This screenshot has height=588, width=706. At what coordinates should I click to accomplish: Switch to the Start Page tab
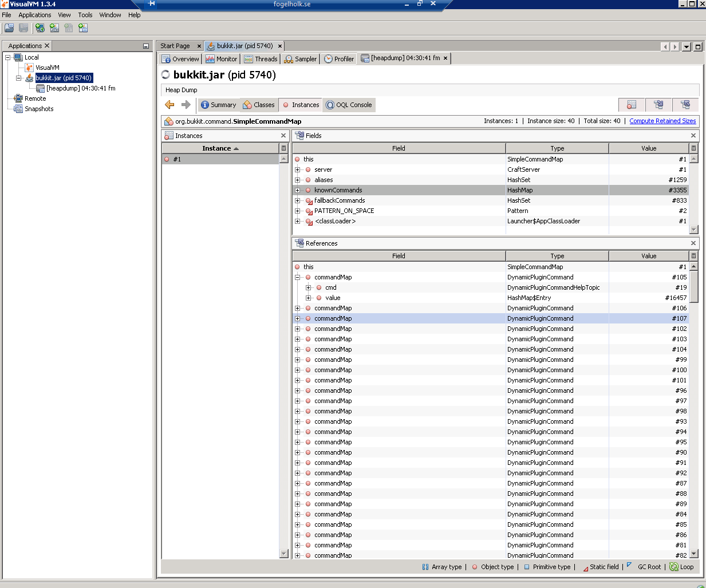point(175,46)
